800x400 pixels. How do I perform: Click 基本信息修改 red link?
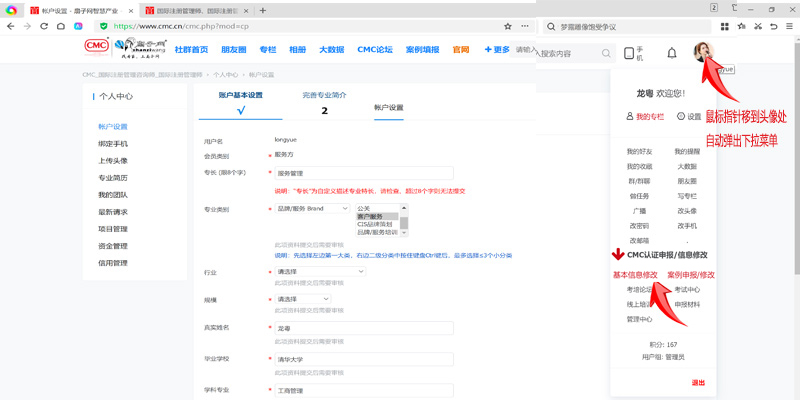click(x=635, y=275)
